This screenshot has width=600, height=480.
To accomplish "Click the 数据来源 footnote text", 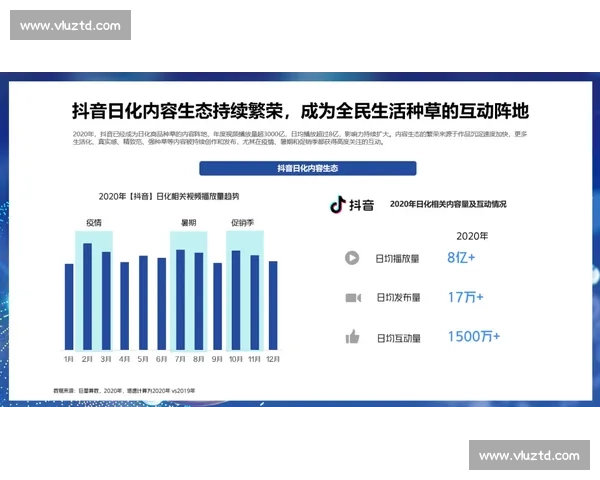I will point(124,388).
